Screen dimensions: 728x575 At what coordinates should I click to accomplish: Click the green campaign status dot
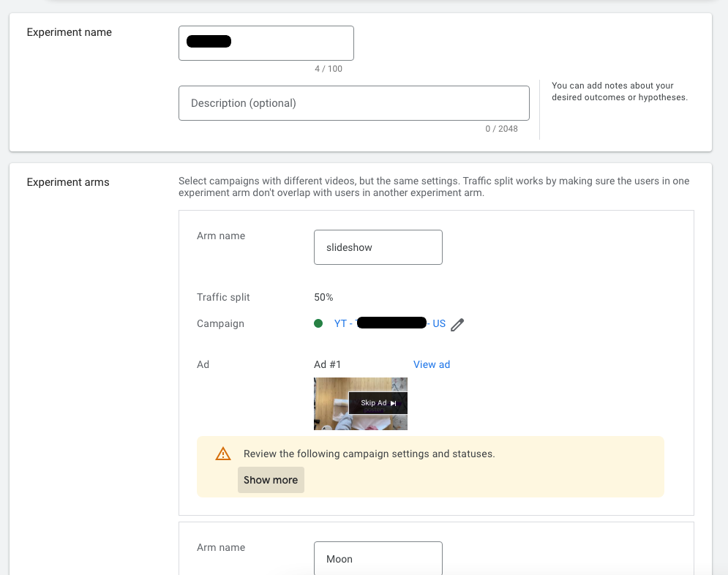pyautogui.click(x=318, y=323)
